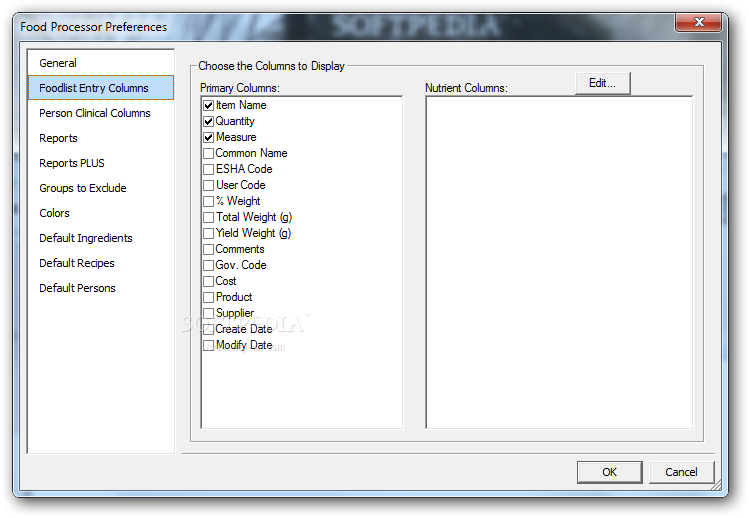The width and height of the screenshot is (749, 518).
Task: Enable the User Code column
Action: click(208, 185)
